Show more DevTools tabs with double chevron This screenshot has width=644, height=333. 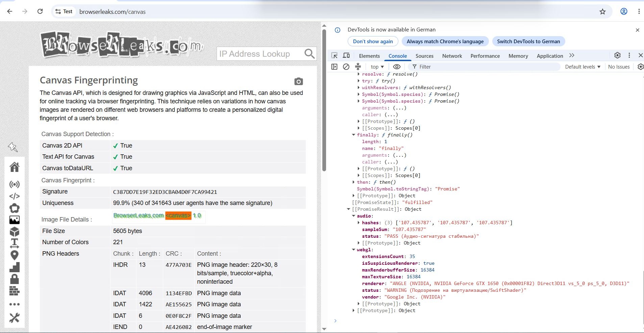pyautogui.click(x=572, y=55)
